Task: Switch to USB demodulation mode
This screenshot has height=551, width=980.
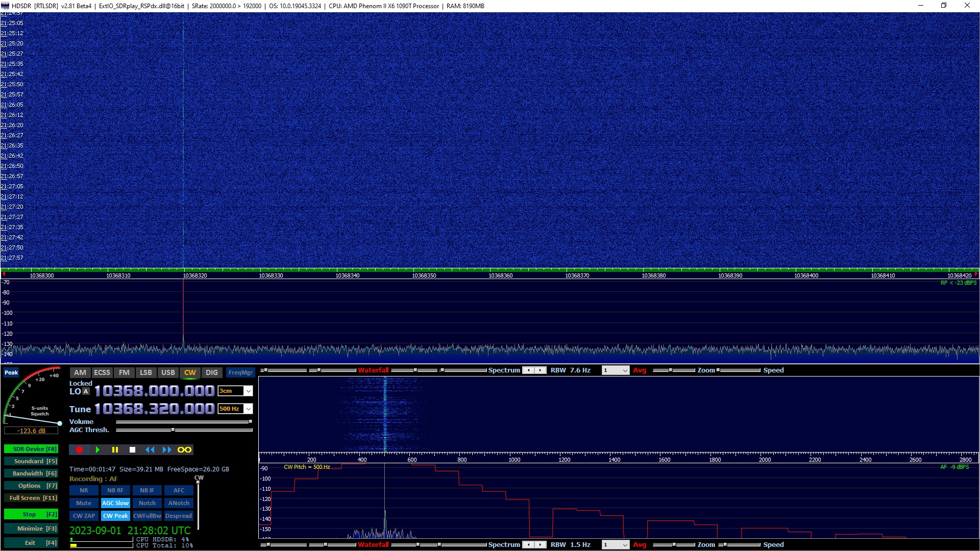Action: pos(168,372)
